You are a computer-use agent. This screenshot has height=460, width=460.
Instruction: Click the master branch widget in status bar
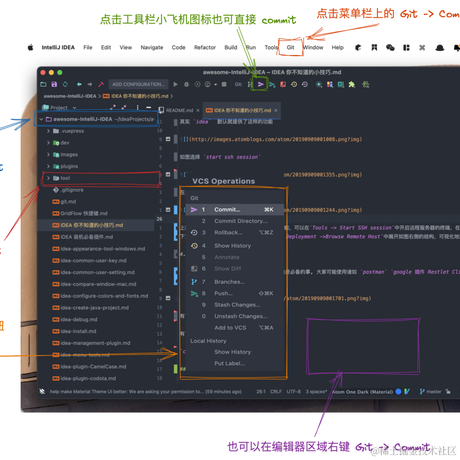pos(431,392)
